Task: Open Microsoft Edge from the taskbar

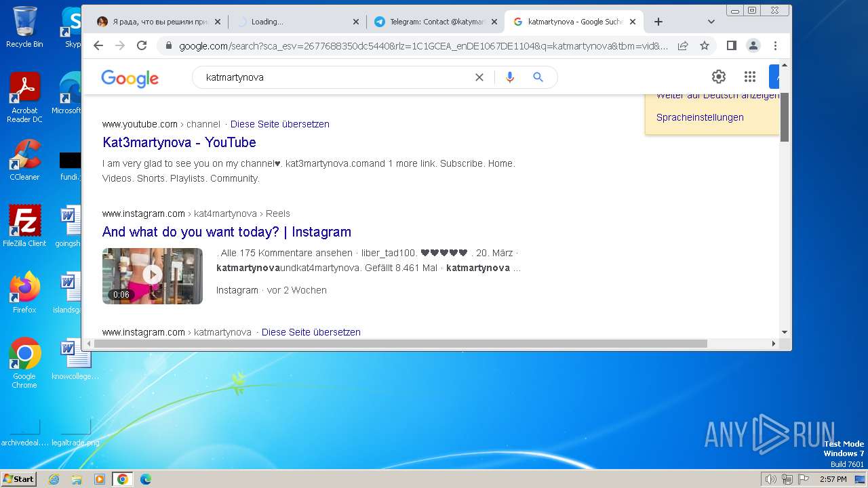Action: coord(146,479)
